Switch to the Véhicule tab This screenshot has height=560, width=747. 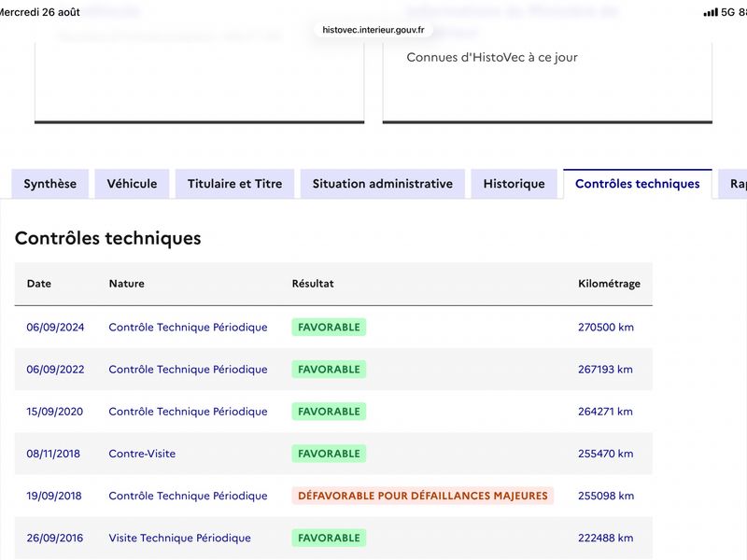[132, 184]
